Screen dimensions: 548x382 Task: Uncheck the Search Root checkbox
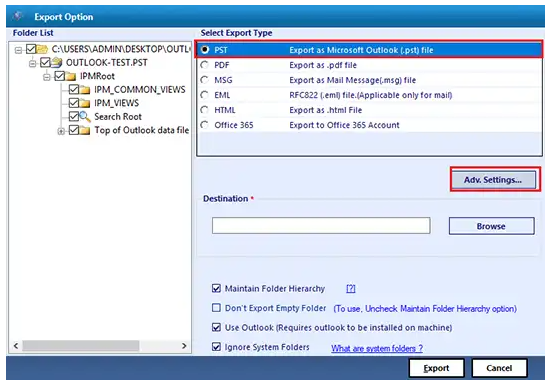[73, 116]
